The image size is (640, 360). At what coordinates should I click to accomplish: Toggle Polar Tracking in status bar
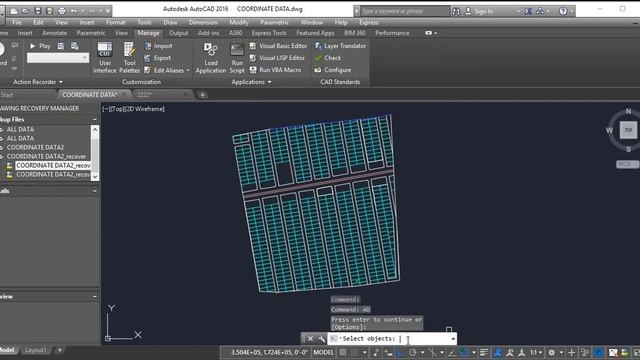(x=413, y=352)
